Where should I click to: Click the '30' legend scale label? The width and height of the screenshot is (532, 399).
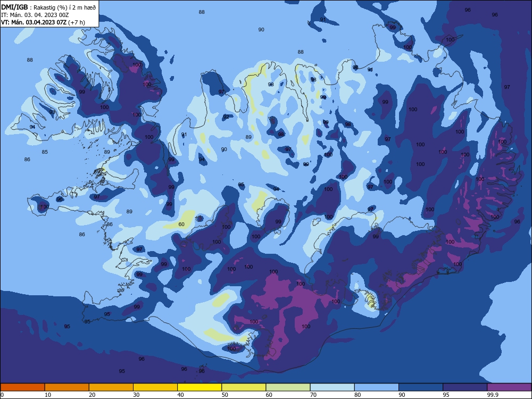click(x=136, y=395)
